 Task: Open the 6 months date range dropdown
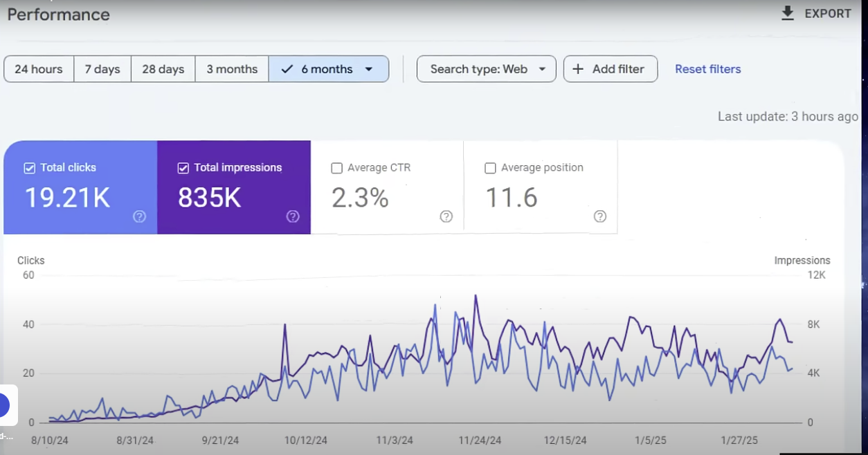[x=369, y=68]
